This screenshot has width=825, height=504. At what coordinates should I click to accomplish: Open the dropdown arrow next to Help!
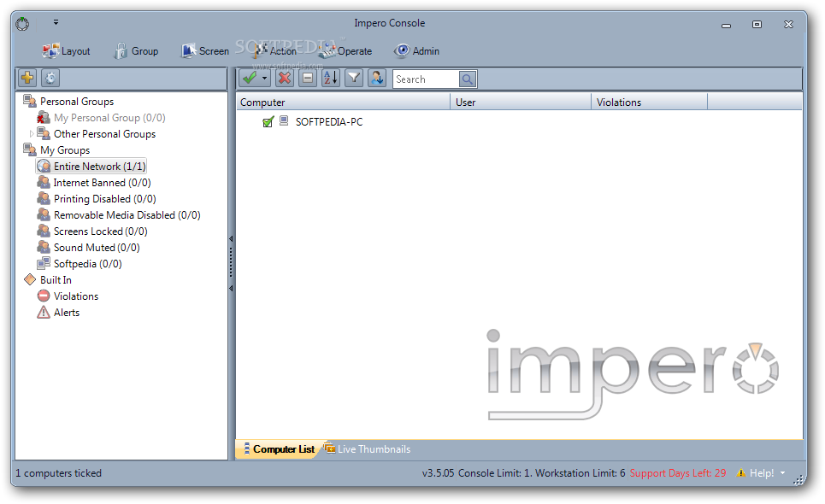pos(782,473)
